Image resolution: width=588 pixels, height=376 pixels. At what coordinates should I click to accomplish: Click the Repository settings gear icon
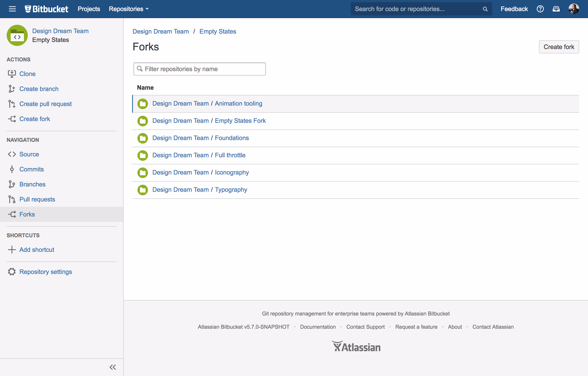coord(12,272)
